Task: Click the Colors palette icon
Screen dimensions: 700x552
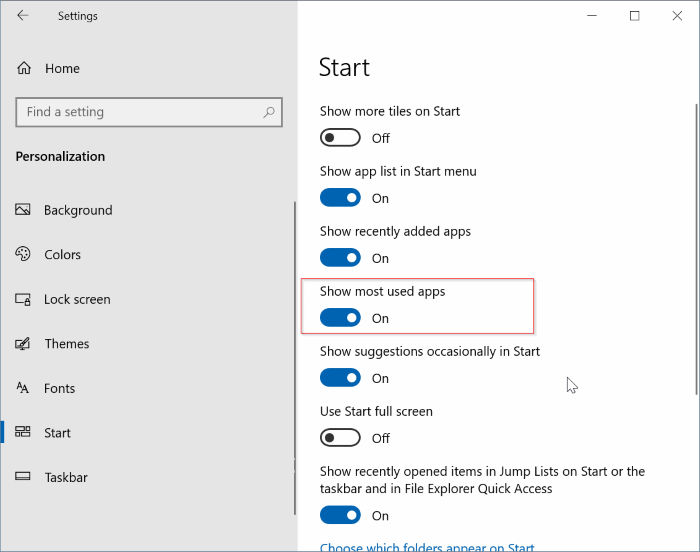Action: pos(23,254)
